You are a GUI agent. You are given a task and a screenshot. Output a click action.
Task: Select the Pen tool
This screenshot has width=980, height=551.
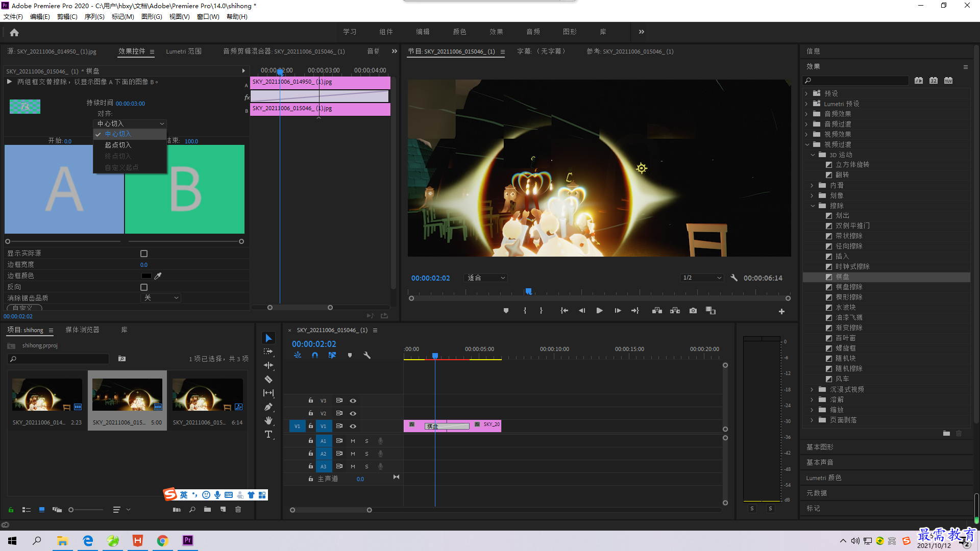pyautogui.click(x=268, y=407)
